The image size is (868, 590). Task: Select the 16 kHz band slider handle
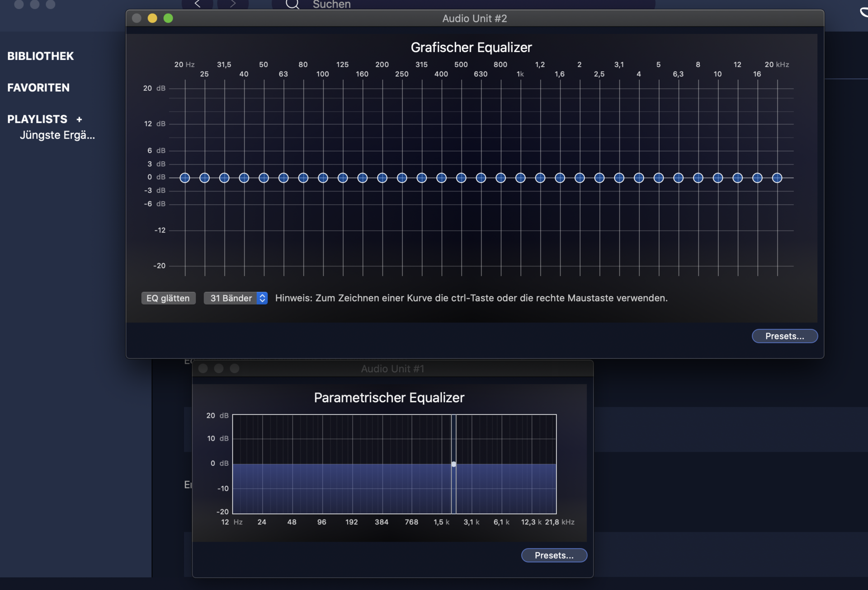(757, 178)
